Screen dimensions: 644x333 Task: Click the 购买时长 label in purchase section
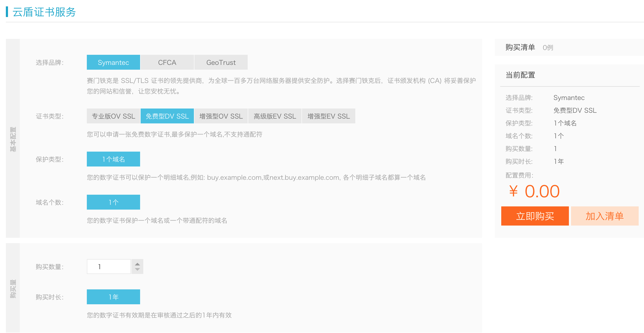[x=50, y=297]
